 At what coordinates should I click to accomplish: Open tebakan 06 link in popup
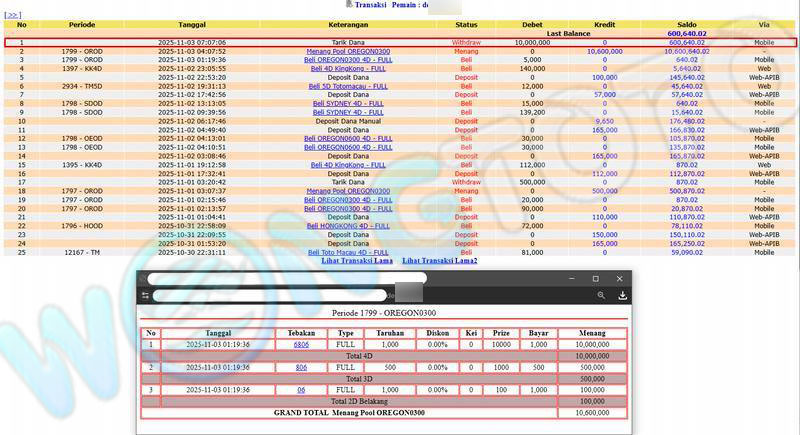(x=301, y=389)
